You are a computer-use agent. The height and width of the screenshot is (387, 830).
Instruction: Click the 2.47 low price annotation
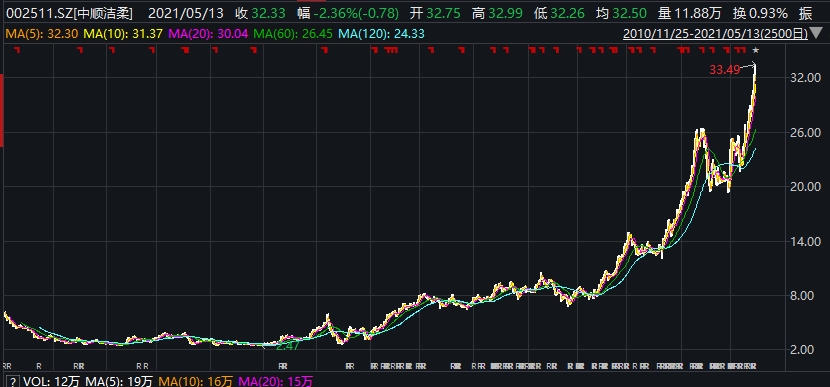coord(288,346)
